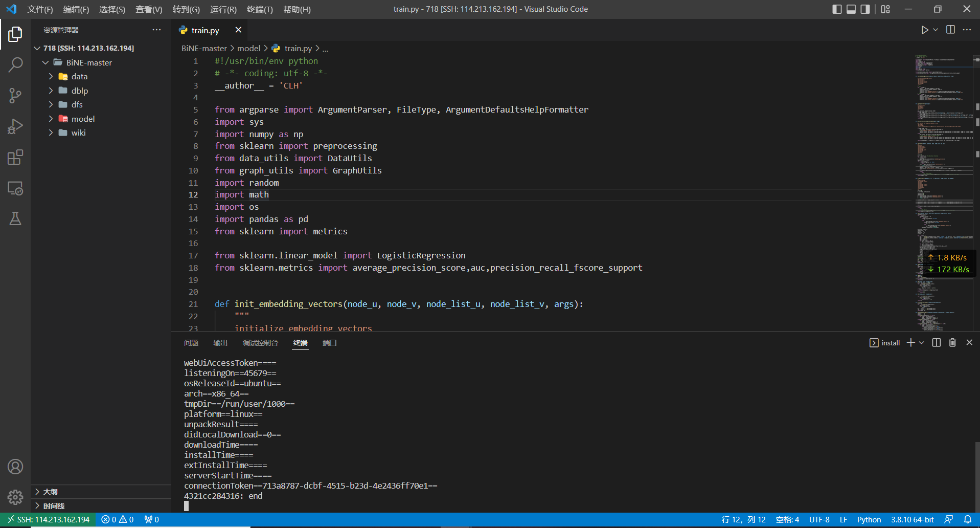The width and height of the screenshot is (980, 528).
Task: Open Explorer views and more actions ellipsis
Action: [156, 30]
